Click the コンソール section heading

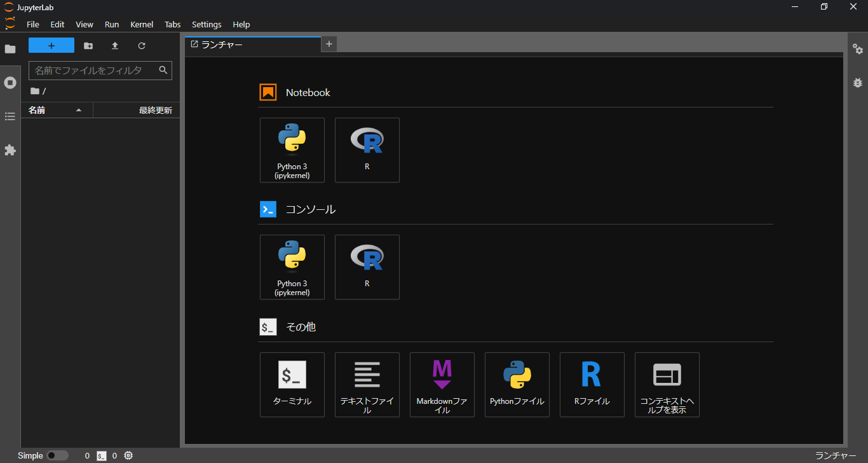click(x=311, y=209)
